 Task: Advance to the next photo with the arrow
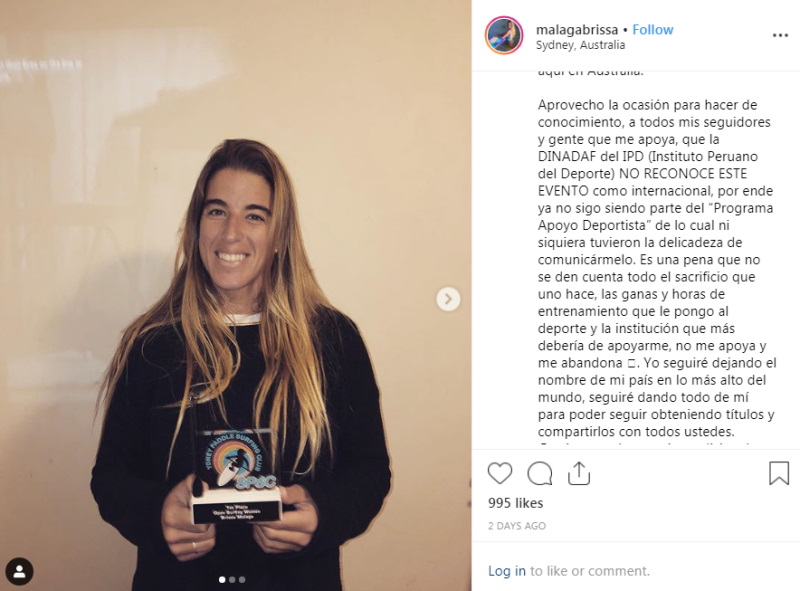click(448, 299)
